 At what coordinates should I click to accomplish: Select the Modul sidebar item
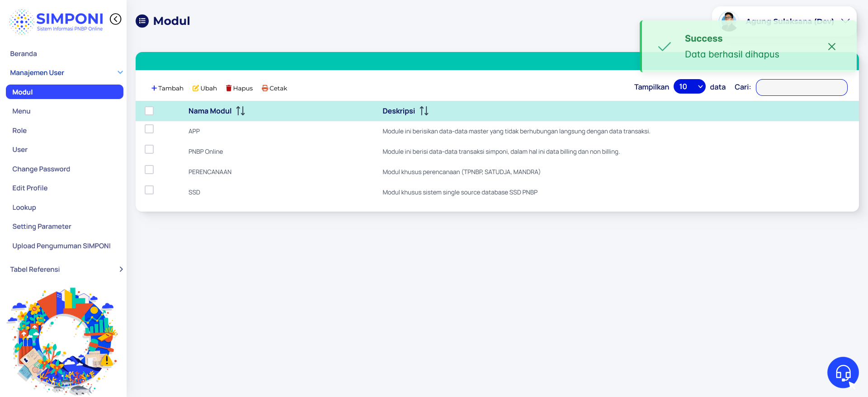tap(65, 92)
